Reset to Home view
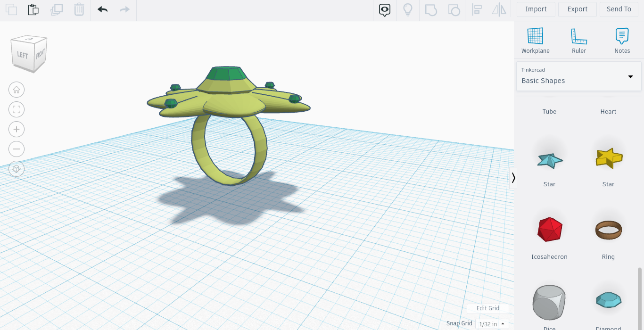 pyautogui.click(x=17, y=90)
